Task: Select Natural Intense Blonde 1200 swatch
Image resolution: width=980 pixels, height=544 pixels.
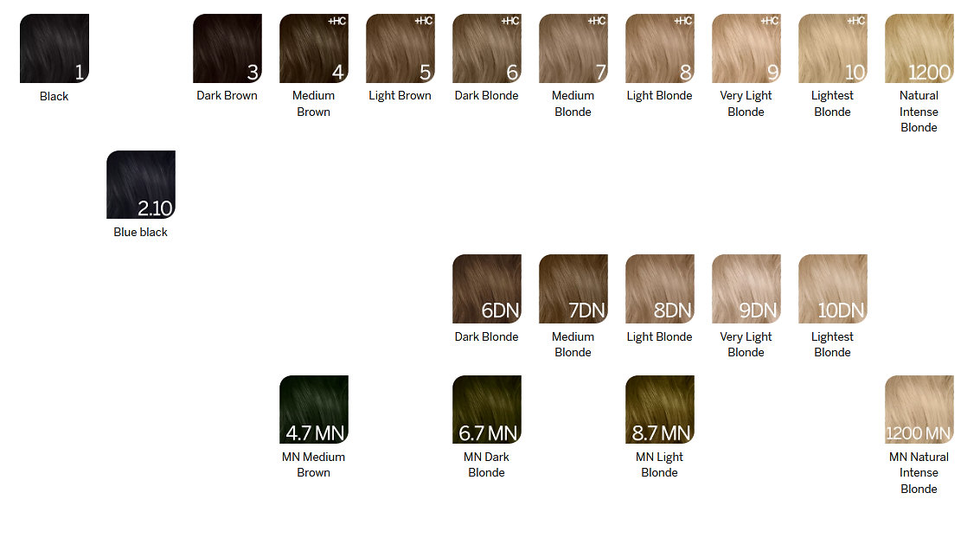Action: [919, 48]
